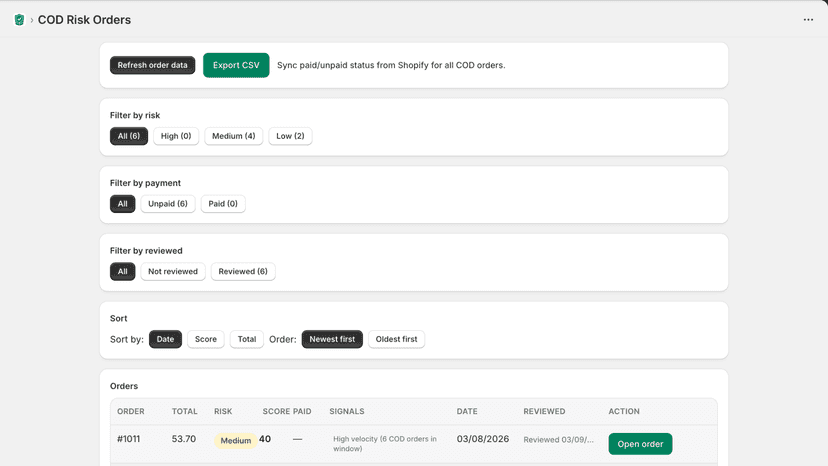The width and height of the screenshot is (828, 466).
Task: Click the Medium risk badge for #1011
Action: [236, 440]
